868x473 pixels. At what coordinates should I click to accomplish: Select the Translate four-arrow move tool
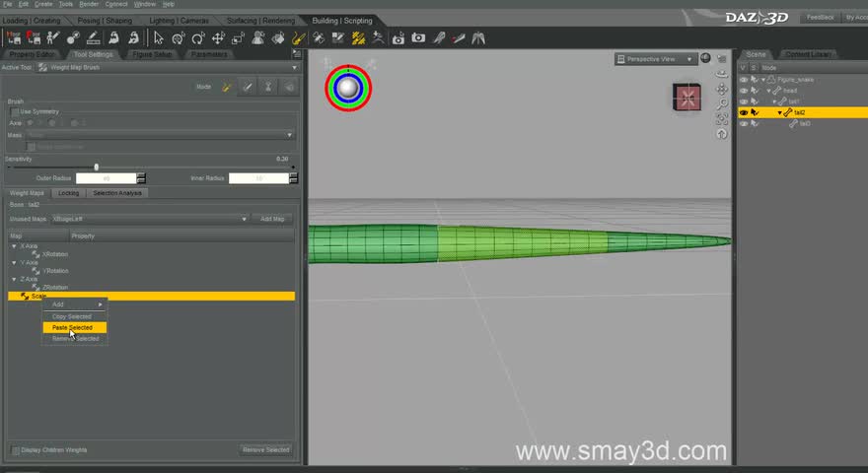click(x=218, y=38)
